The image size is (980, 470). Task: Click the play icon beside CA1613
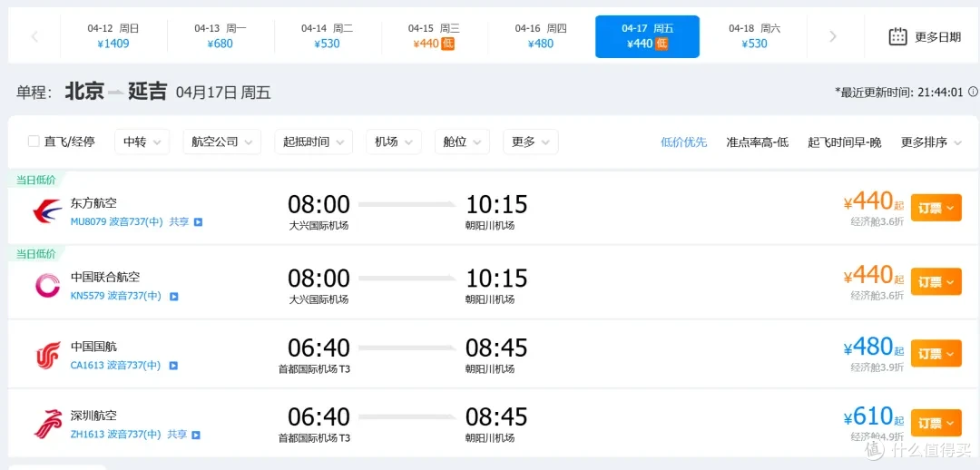[173, 366]
